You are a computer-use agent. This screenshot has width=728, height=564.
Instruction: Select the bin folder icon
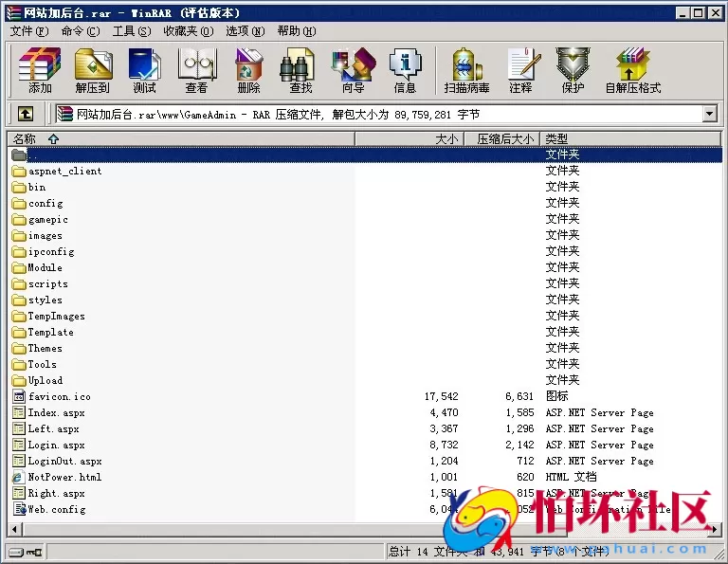pos(19,187)
